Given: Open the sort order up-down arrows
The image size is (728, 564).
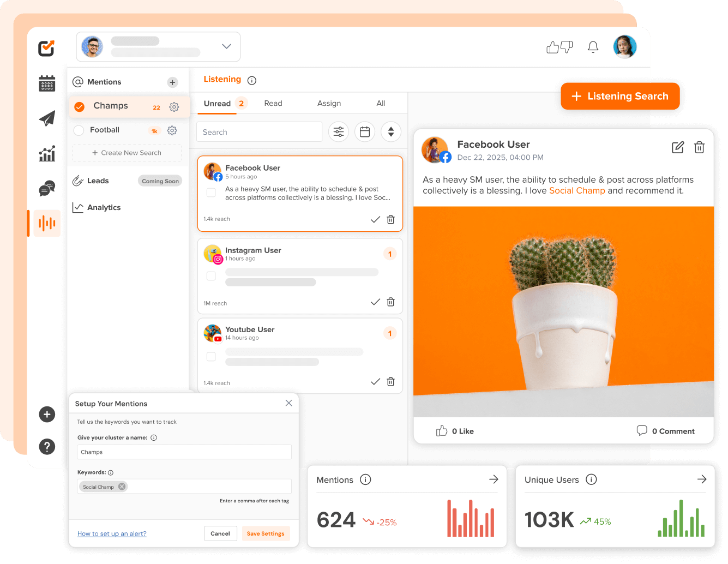Looking at the screenshot, I should 391,131.
